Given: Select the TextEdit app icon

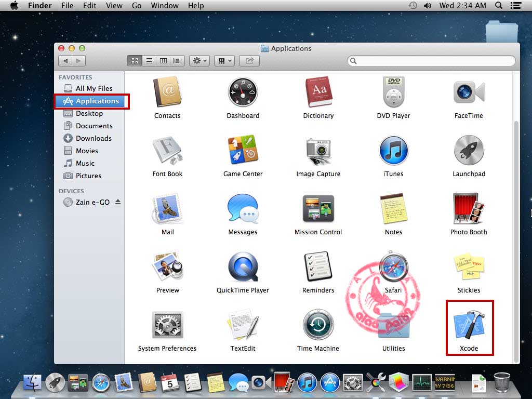Looking at the screenshot, I should tap(243, 325).
